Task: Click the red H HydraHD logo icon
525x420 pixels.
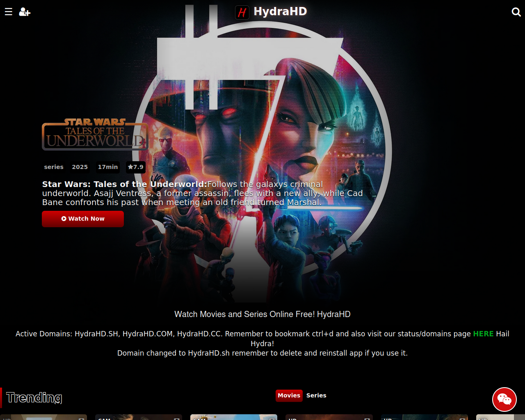Action: 242,12
